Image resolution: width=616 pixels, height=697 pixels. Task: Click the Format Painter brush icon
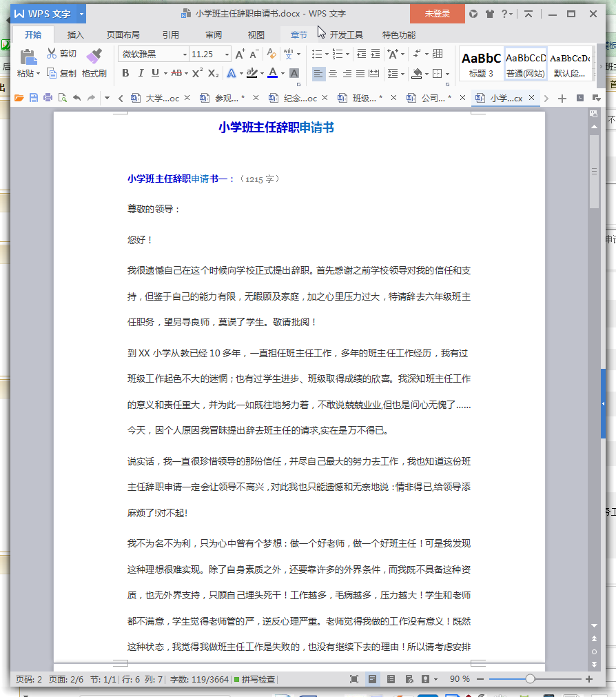click(94, 57)
